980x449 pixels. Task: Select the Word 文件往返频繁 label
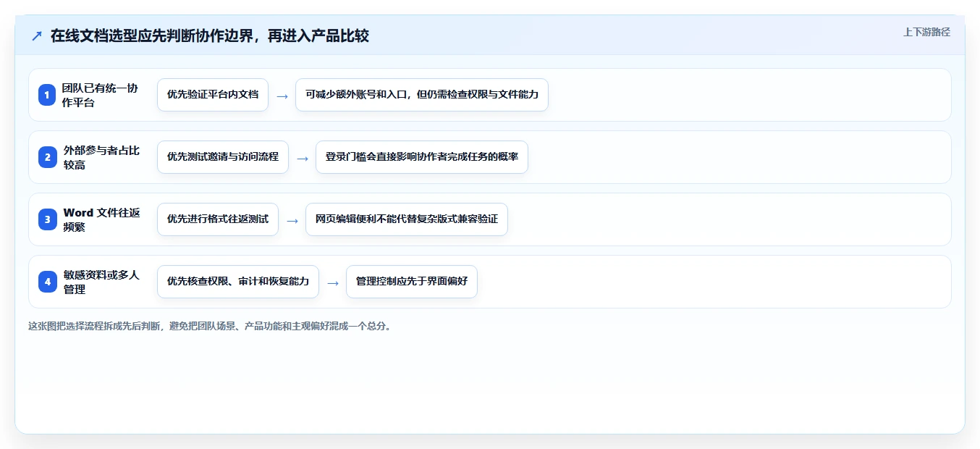(101, 219)
